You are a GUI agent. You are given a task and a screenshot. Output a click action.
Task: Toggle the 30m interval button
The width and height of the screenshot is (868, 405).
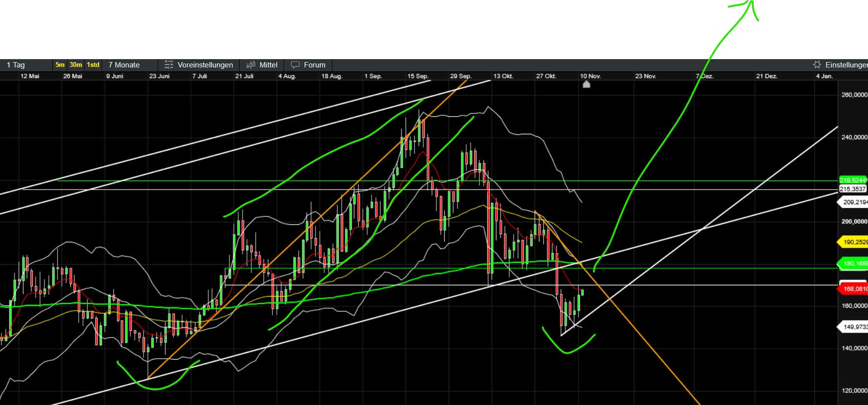(x=76, y=65)
